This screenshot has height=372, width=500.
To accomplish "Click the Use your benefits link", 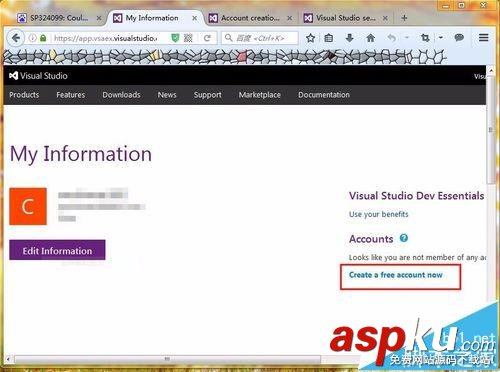I will 379,214.
